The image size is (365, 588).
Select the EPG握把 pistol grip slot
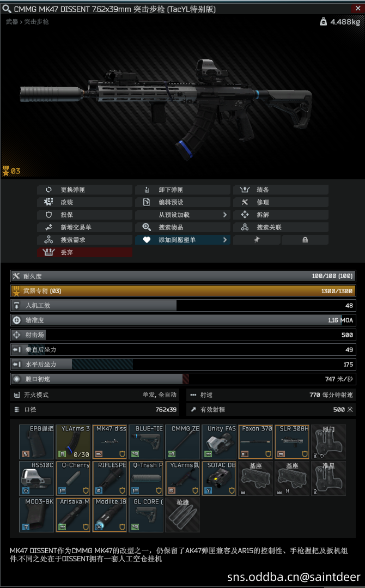click(36, 442)
